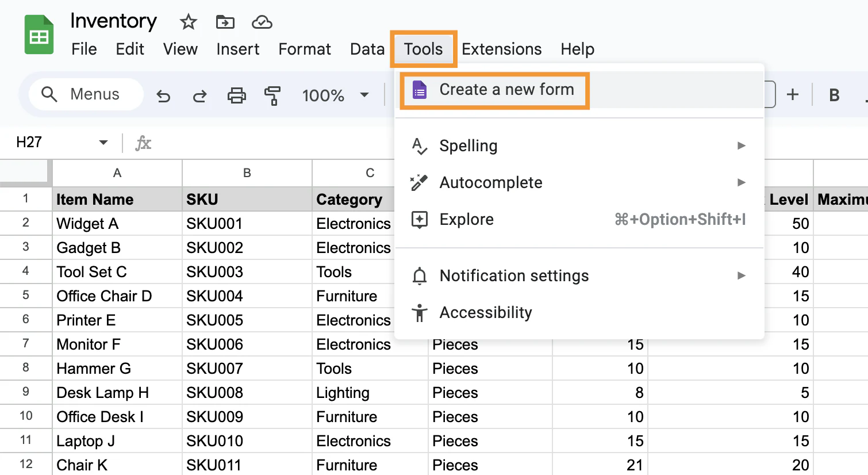
Task: Open the View menu
Action: point(180,49)
